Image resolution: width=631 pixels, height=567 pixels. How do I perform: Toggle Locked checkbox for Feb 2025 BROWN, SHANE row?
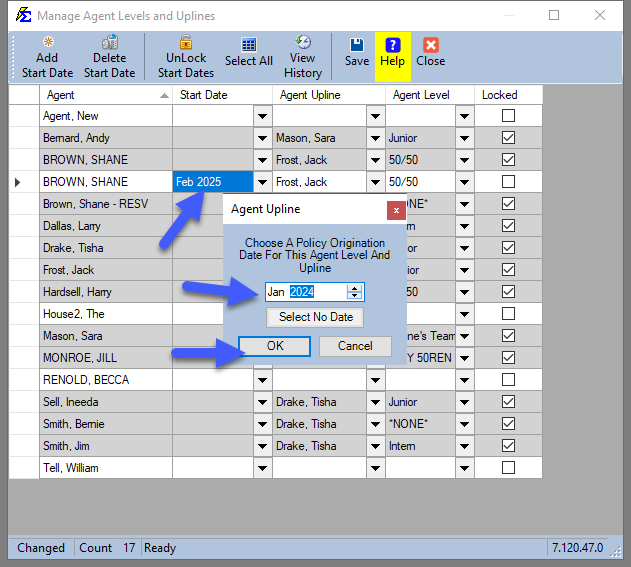coord(508,181)
